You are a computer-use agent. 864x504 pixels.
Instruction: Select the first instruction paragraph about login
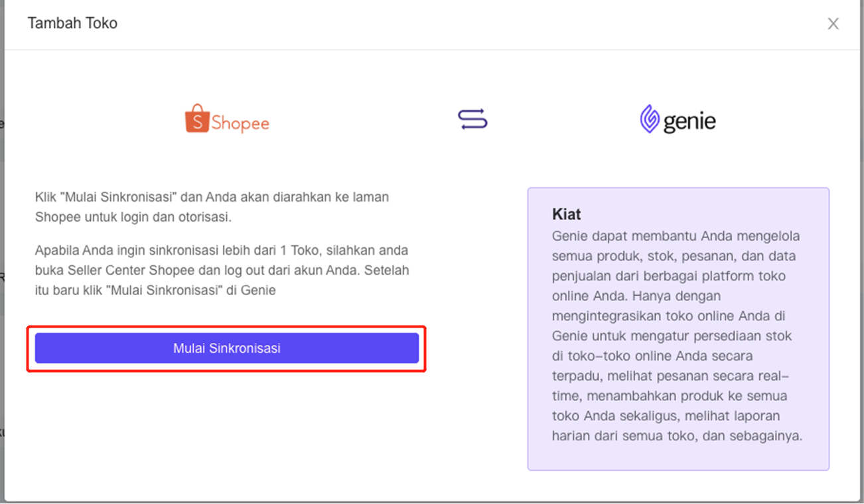(212, 207)
